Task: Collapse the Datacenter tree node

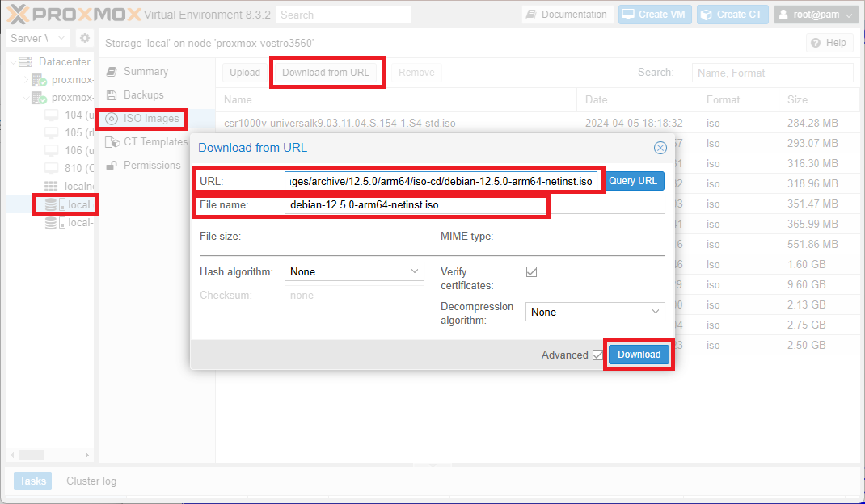Action: (x=13, y=61)
